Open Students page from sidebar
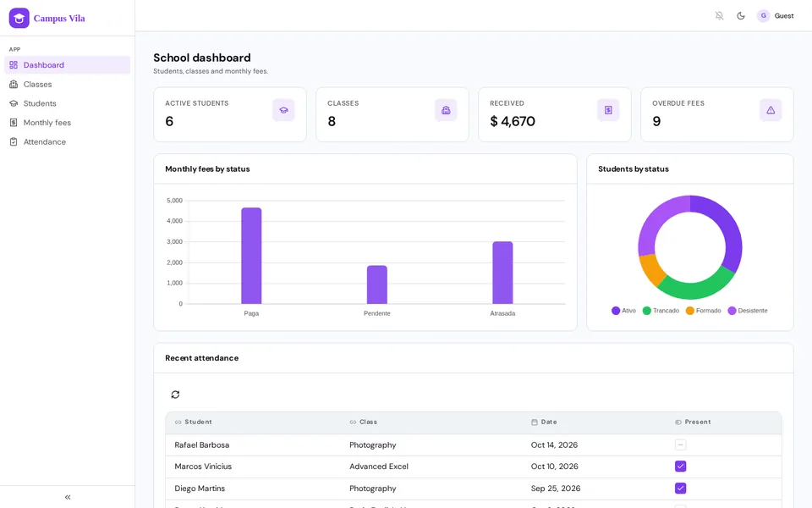 pos(68,103)
